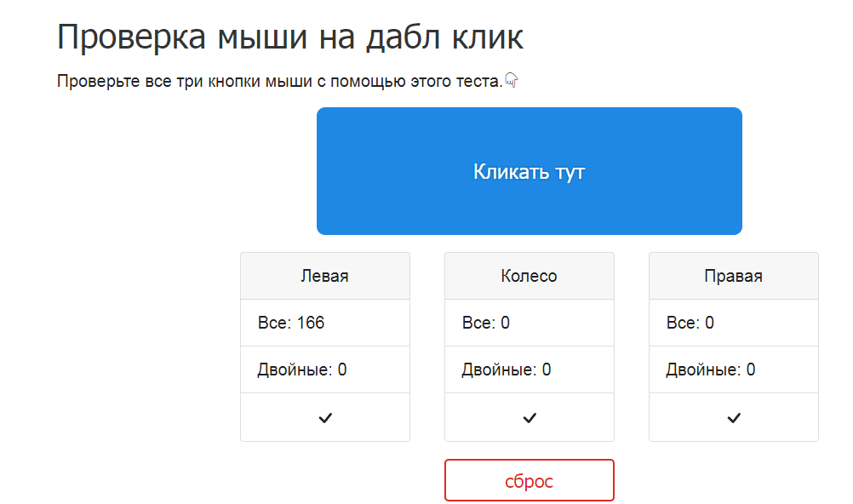Select the Правая card header
853x504 pixels.
click(734, 276)
